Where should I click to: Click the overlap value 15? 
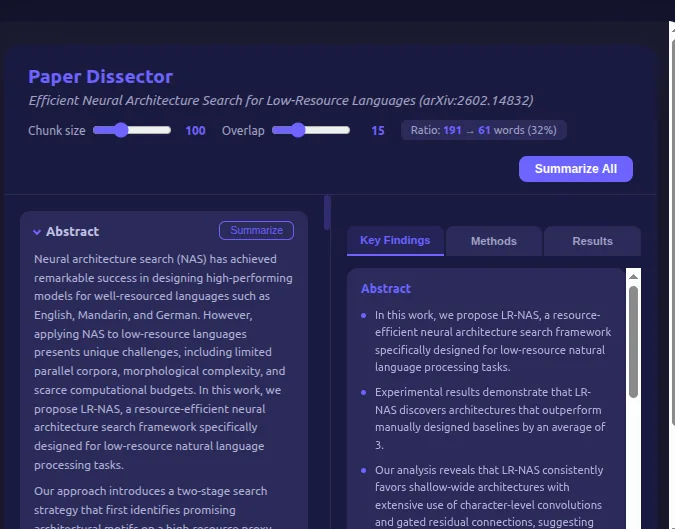click(x=378, y=130)
